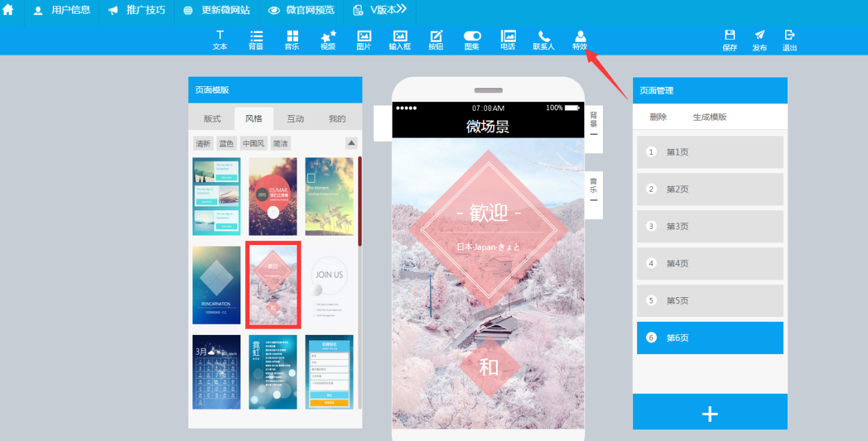868x441 pixels.
Task: Click the home icon at top left
Action: click(x=8, y=10)
